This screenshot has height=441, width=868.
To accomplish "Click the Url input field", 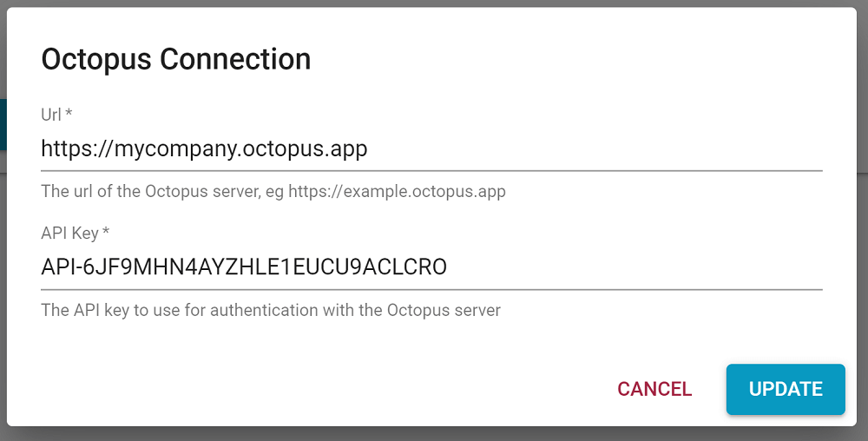I will pos(431,148).
